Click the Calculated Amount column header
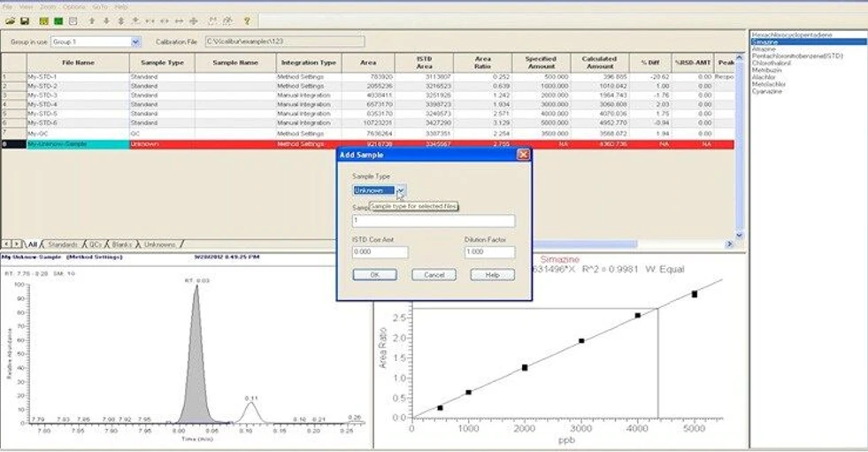The height and width of the screenshot is (452, 868). click(600, 63)
